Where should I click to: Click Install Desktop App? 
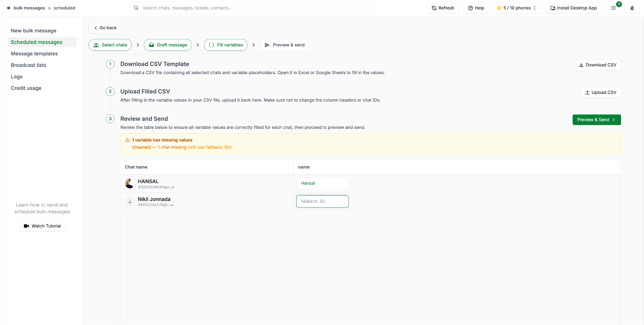[x=573, y=8]
